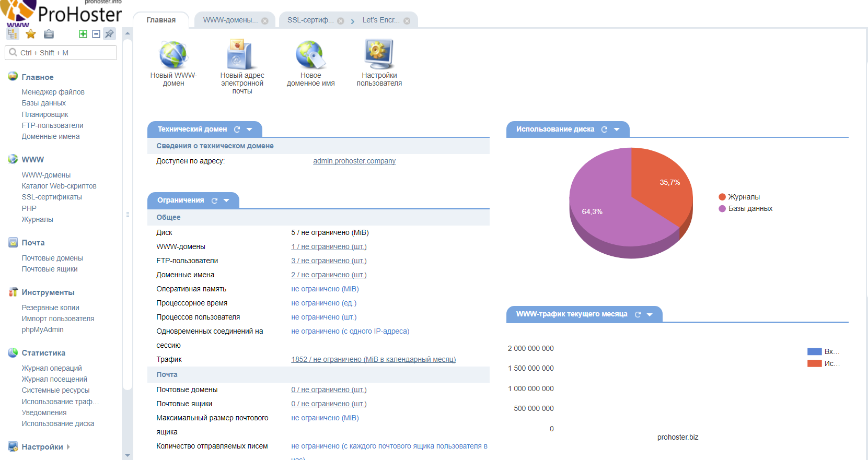This screenshot has width=868, height=460.
Task: Open the Ограничения panel dropdown arrow
Action: click(x=226, y=200)
